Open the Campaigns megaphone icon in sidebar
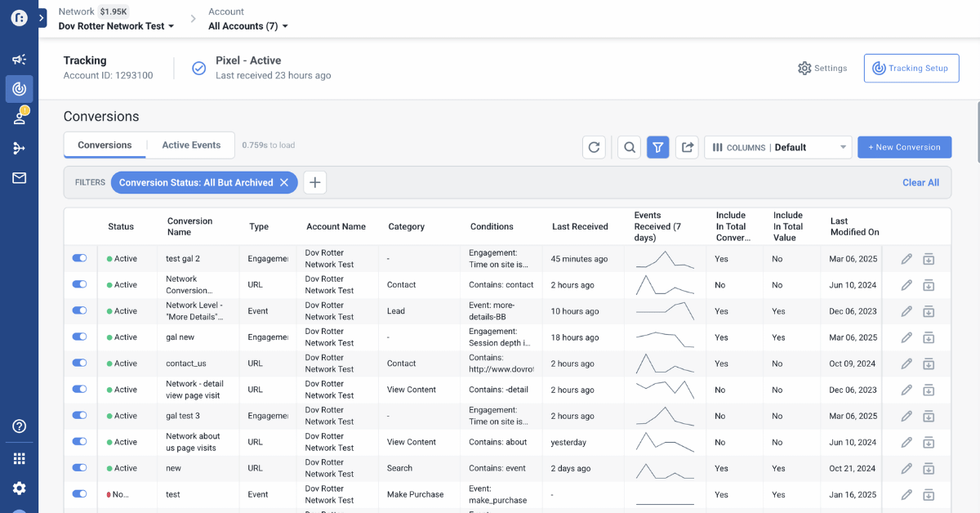The image size is (980, 513). (x=19, y=60)
